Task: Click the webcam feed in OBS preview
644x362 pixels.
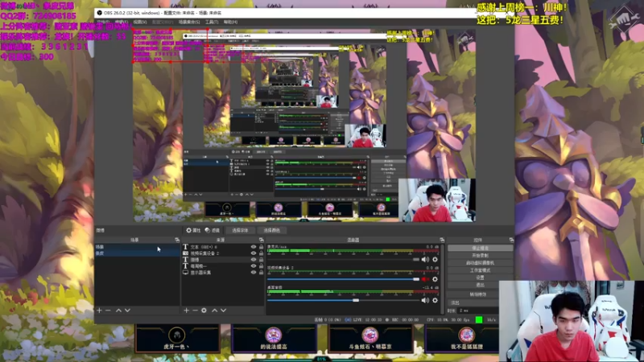Action: pos(437,200)
